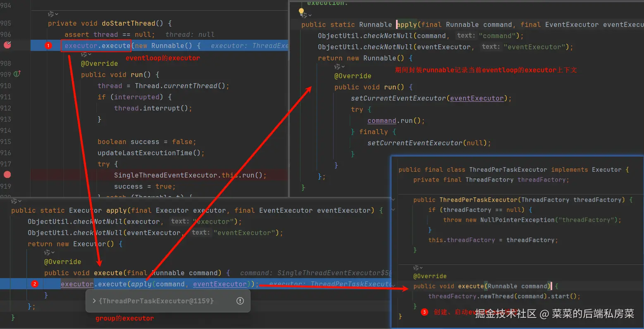The width and height of the screenshot is (644, 329).
Task: Click 'private final ThreadFactory threadFactory' field
Action: (x=491, y=180)
